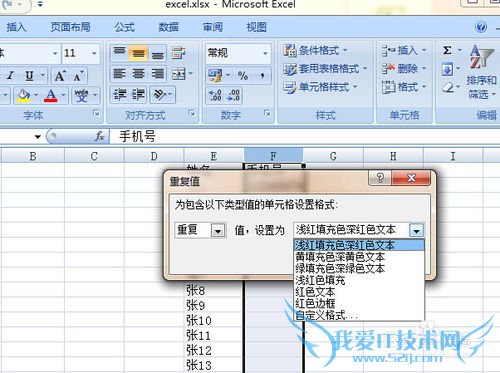The image size is (500, 373).
Task: Select 黄填充色深黄色文本 option
Action: click(x=359, y=257)
